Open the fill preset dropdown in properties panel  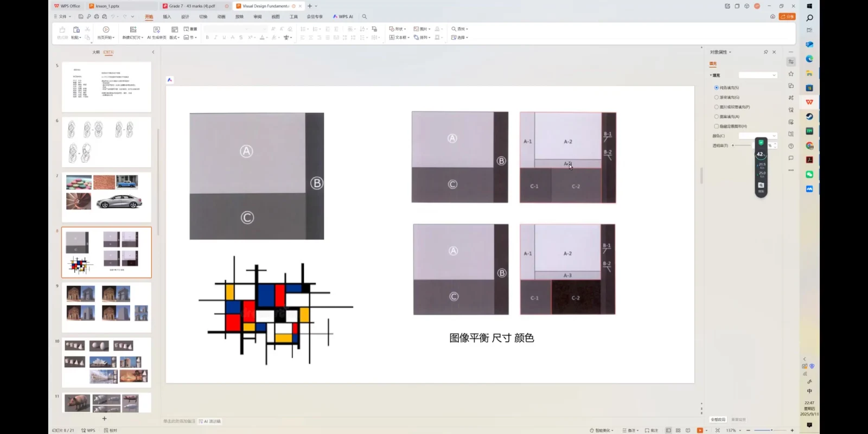758,75
